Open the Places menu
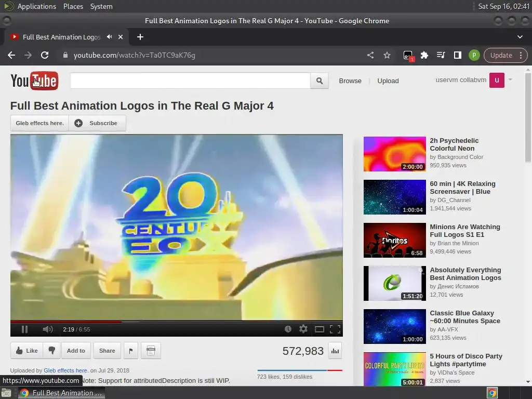The height and width of the screenshot is (399, 532). [73, 6]
